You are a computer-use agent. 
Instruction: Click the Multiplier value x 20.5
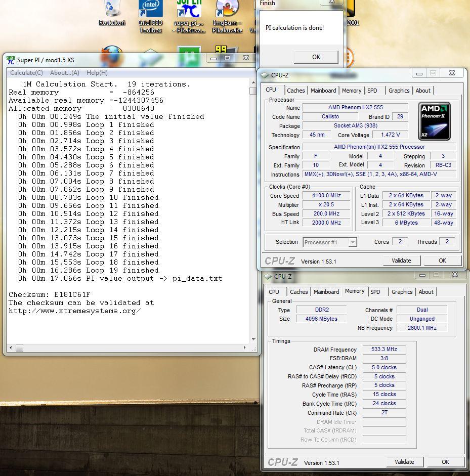pos(327,204)
